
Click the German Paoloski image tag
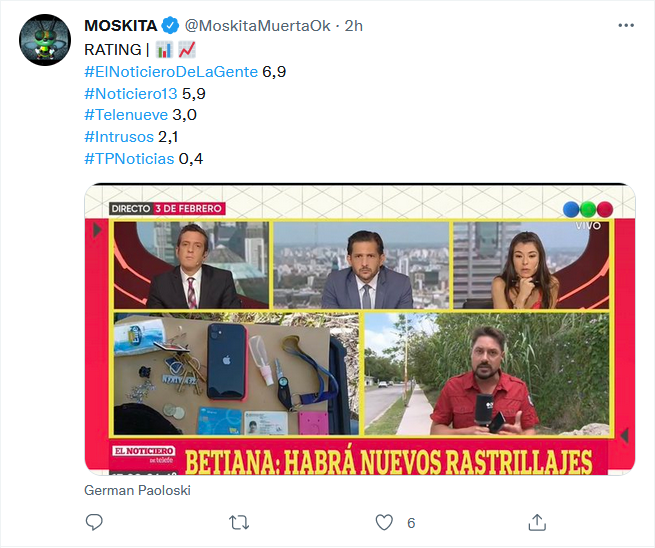click(137, 490)
